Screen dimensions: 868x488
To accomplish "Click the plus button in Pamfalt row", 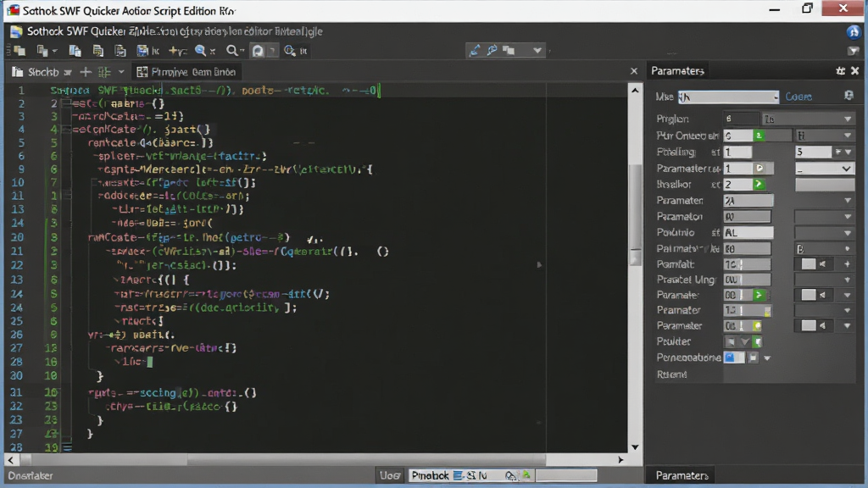I will click(847, 264).
